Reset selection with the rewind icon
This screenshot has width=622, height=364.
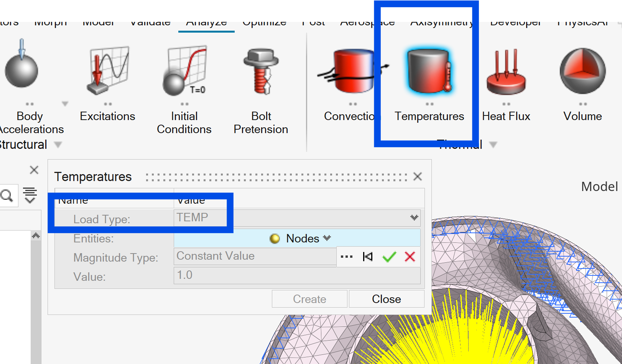(x=368, y=257)
